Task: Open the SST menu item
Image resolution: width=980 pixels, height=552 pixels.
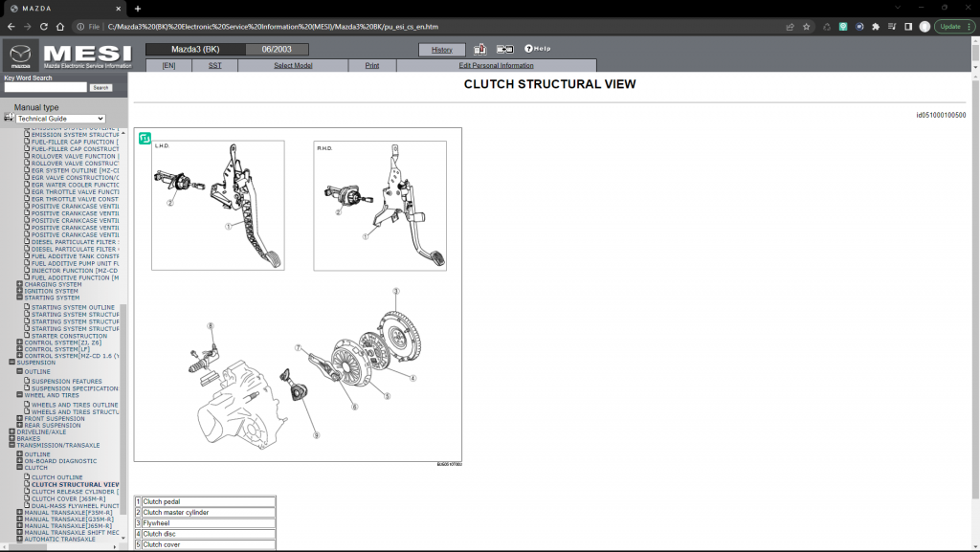Action: pos(214,65)
